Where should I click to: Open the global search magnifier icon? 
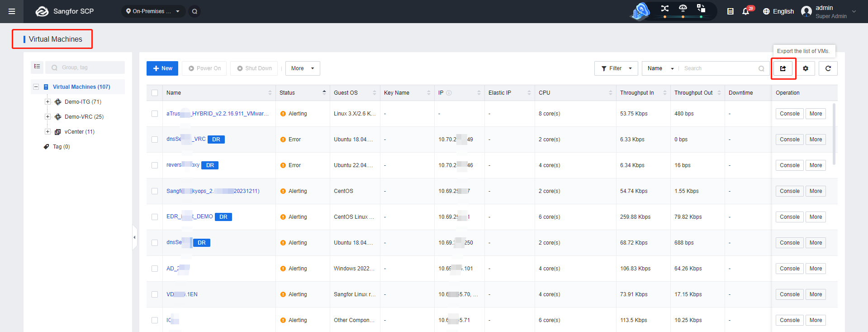click(x=194, y=11)
